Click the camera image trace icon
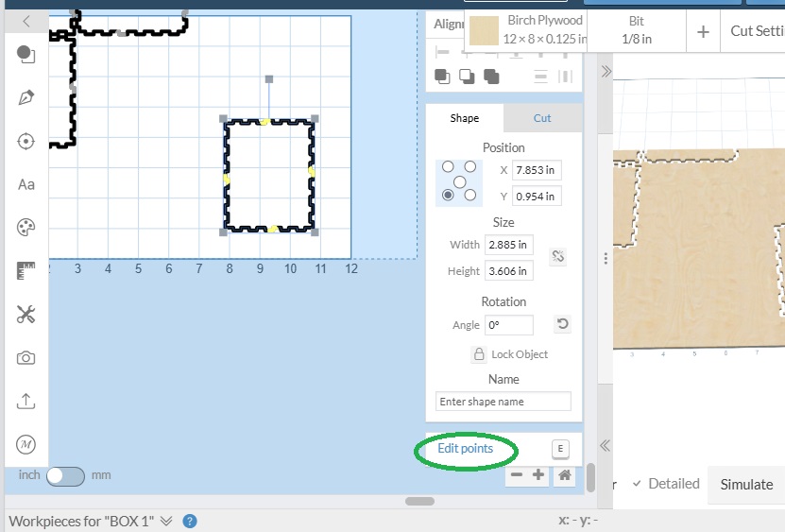Viewport: 785px width, 532px height. 26,358
